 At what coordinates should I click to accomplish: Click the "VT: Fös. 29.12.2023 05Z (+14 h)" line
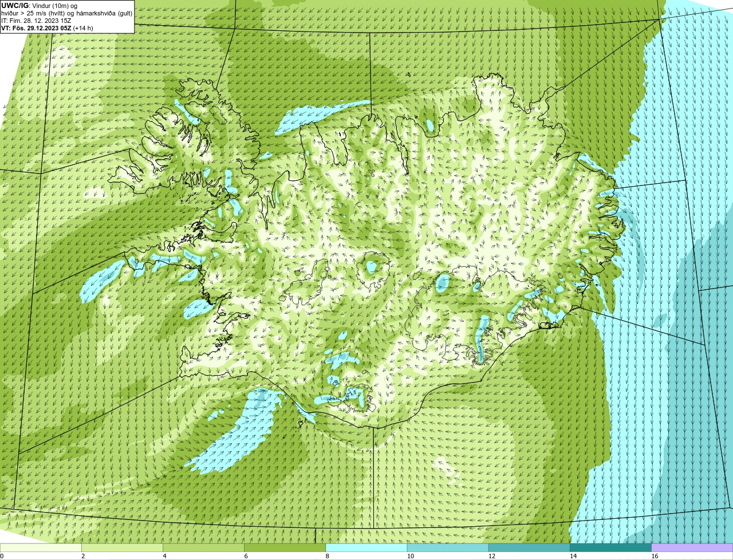(47, 27)
